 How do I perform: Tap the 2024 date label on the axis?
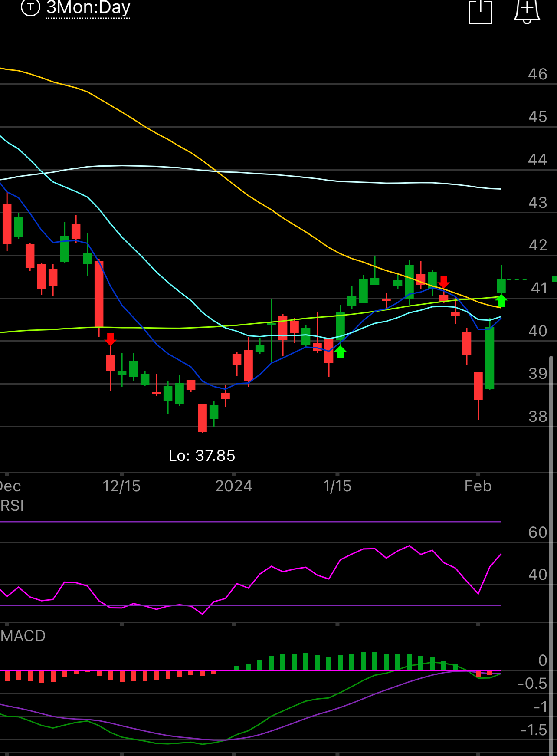coord(234,486)
